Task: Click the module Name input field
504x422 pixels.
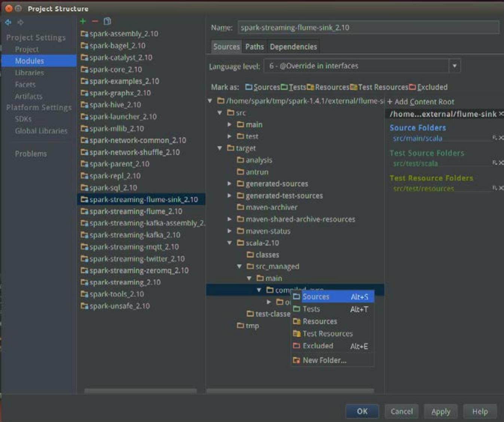Action: click(368, 27)
